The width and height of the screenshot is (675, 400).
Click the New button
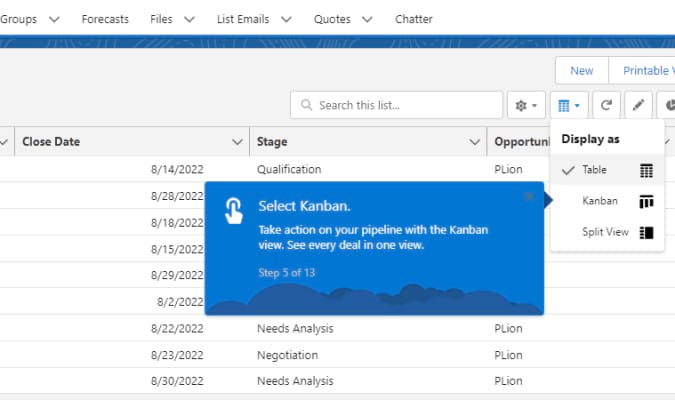click(582, 70)
